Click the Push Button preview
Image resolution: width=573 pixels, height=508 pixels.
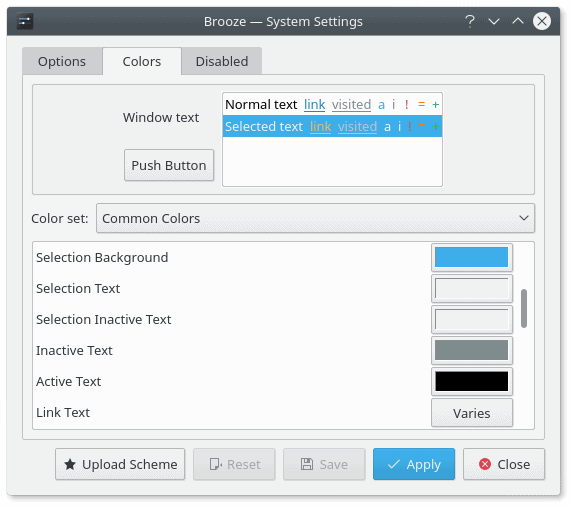point(169,165)
